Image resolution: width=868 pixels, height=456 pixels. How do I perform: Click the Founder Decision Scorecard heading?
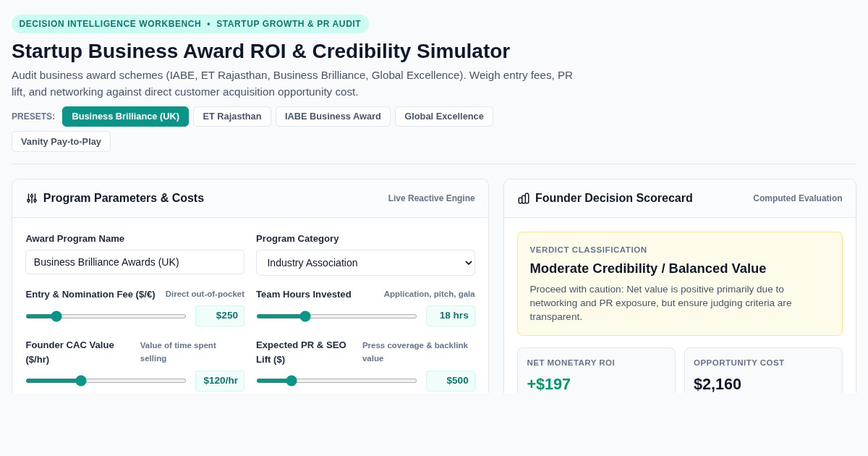coord(614,198)
